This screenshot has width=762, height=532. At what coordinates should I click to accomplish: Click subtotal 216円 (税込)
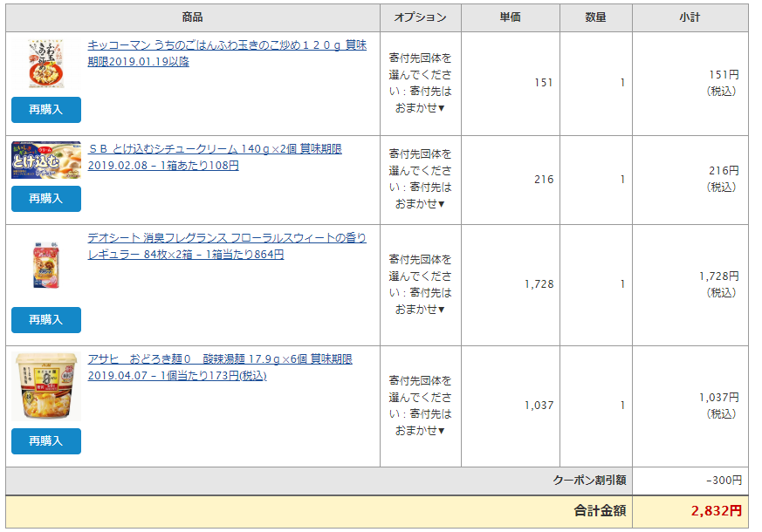coord(723,179)
